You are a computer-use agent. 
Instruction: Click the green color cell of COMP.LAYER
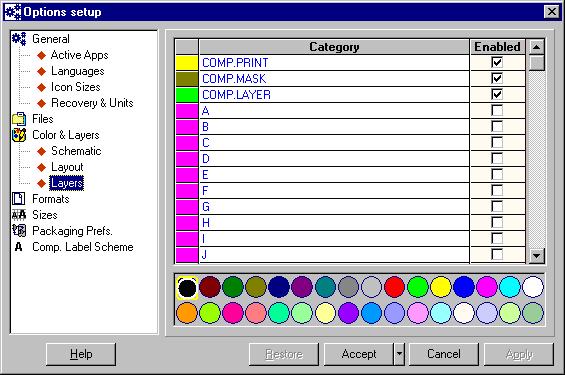187,94
